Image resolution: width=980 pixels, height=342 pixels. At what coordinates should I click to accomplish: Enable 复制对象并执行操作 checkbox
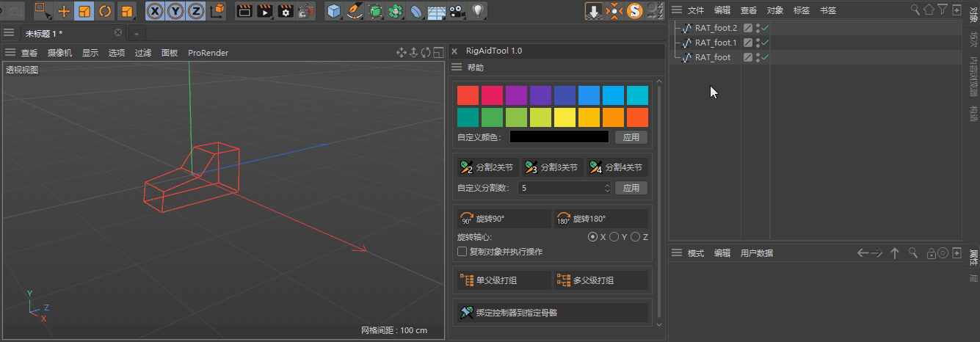tap(462, 252)
